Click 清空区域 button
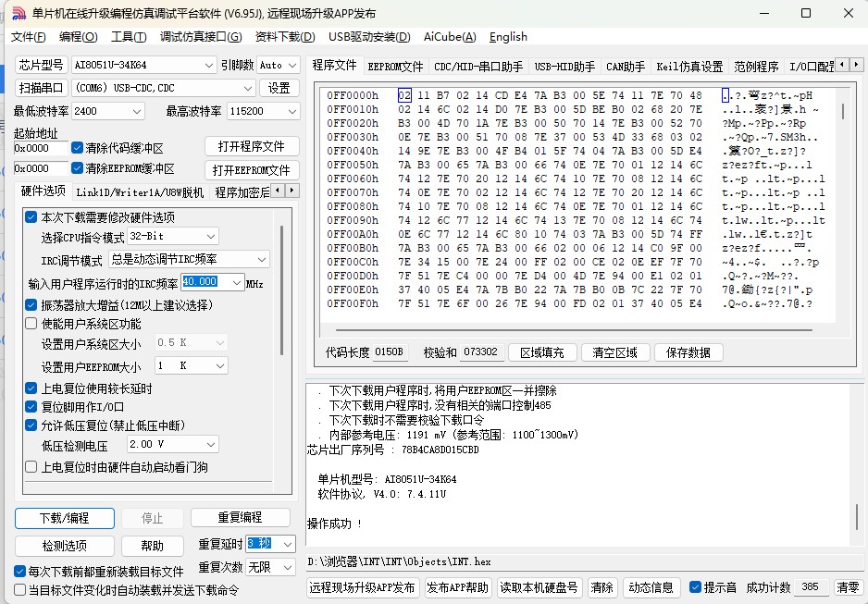 615,353
